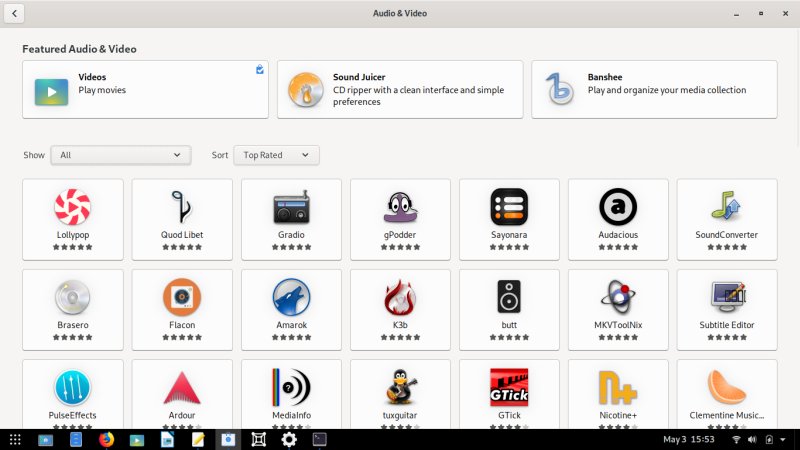Viewport: 800px width, 450px height.
Task: Open the Activities app grid in taskbar
Action: tap(15, 439)
